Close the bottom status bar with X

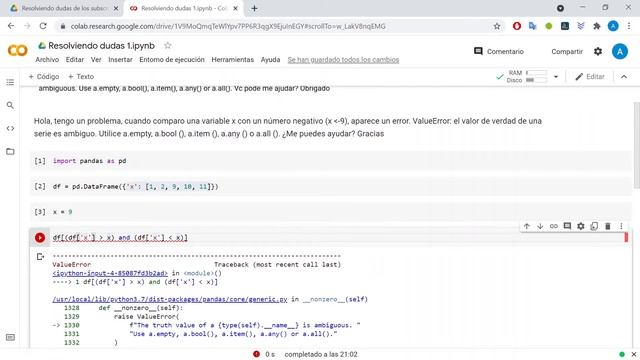(x=634, y=354)
